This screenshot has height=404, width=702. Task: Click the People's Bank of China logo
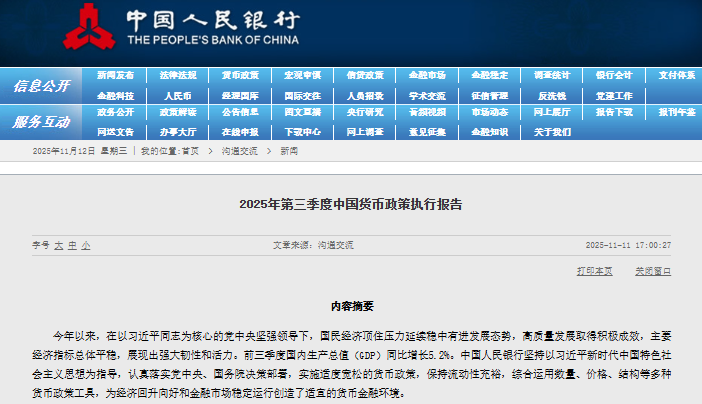(87, 27)
